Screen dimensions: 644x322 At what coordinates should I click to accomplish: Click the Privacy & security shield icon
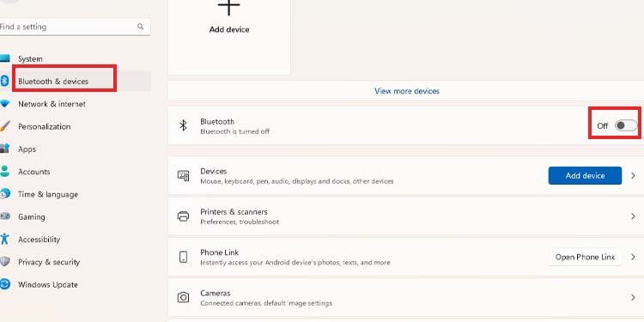[x=4, y=262]
